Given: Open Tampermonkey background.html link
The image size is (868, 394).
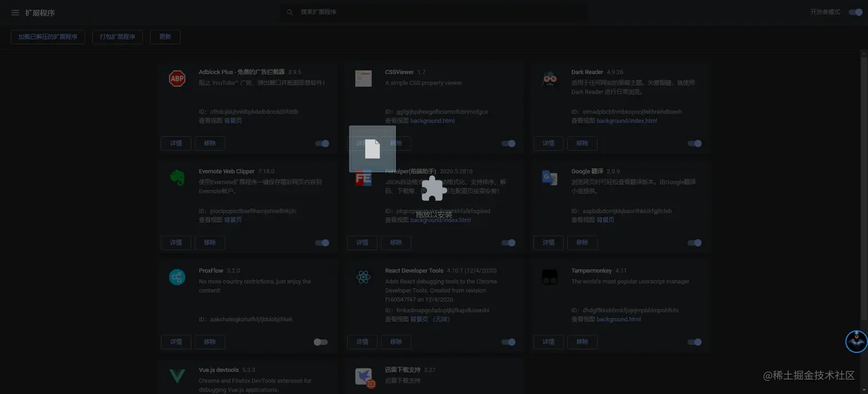Looking at the screenshot, I should point(619,319).
